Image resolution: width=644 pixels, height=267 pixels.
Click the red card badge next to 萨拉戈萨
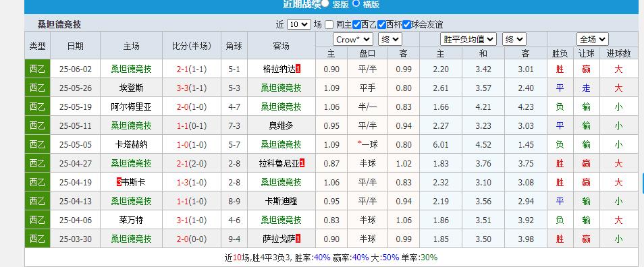pyautogui.click(x=298, y=239)
